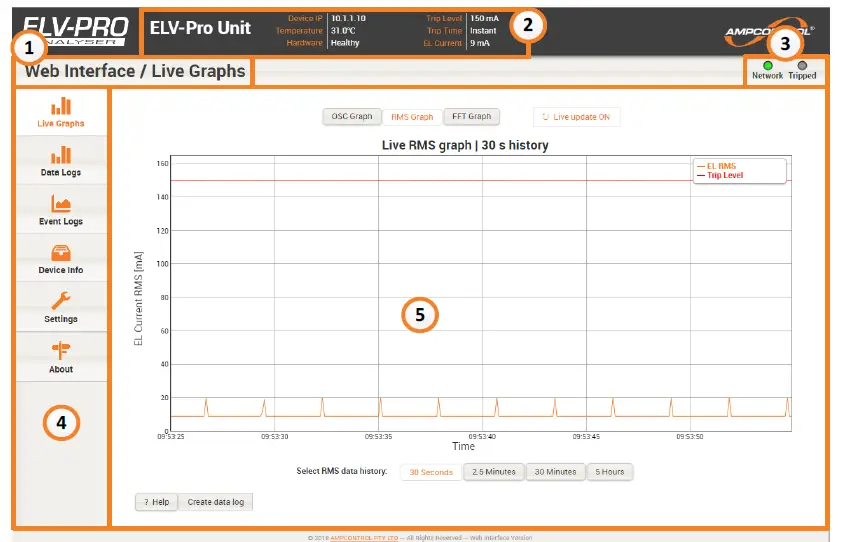The height and width of the screenshot is (542, 841).
Task: Select 2.5 Minutes RMS data history
Action: coord(493,472)
